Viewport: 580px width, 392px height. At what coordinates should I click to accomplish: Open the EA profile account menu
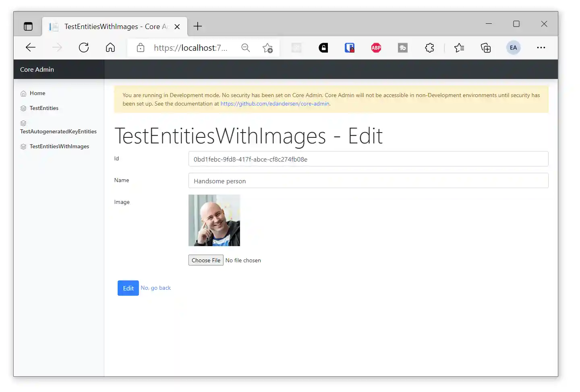point(513,48)
